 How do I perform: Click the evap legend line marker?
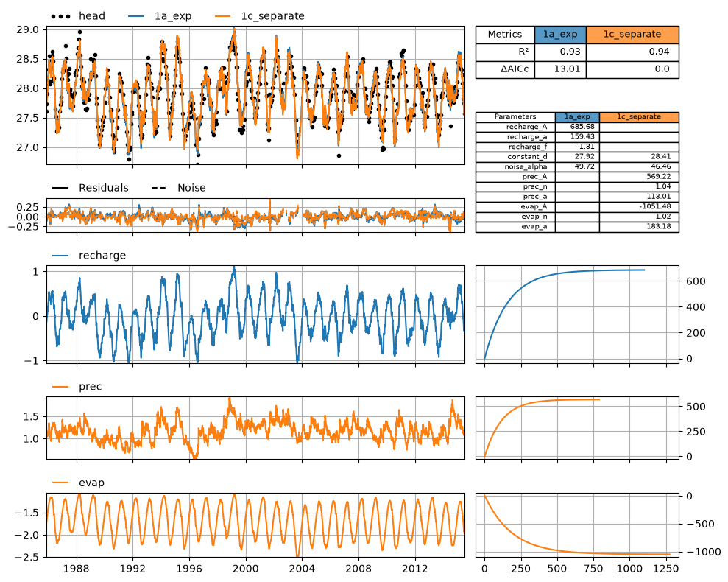pos(60,483)
